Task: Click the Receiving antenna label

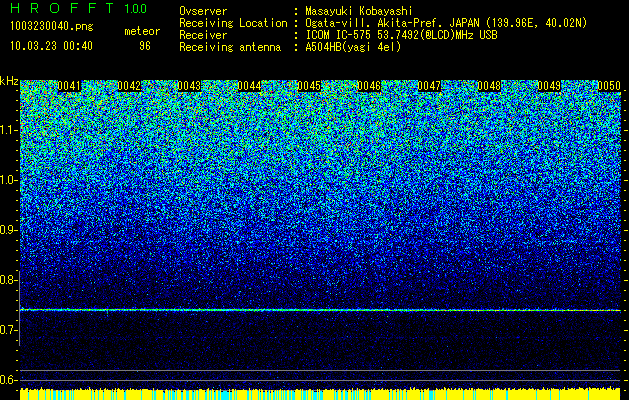Action: pyautogui.click(x=230, y=47)
